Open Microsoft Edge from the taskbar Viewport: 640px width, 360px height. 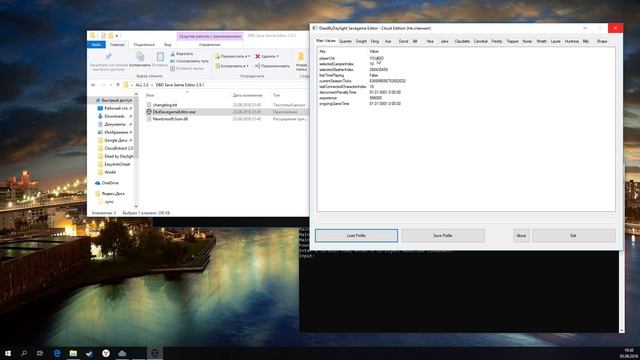click(57, 353)
